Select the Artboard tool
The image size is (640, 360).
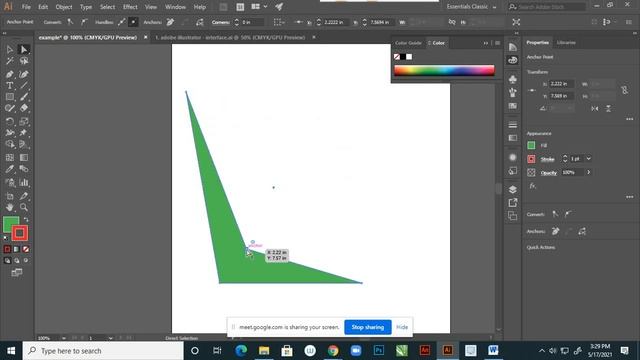point(10,196)
